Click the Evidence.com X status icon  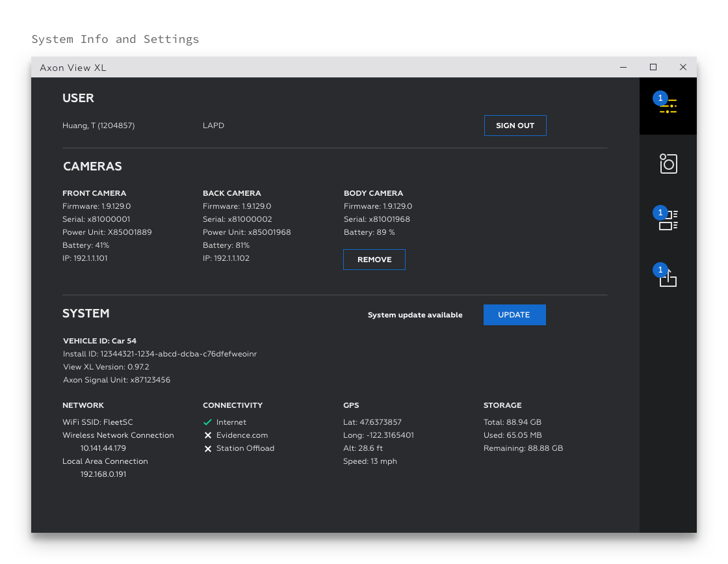[207, 435]
